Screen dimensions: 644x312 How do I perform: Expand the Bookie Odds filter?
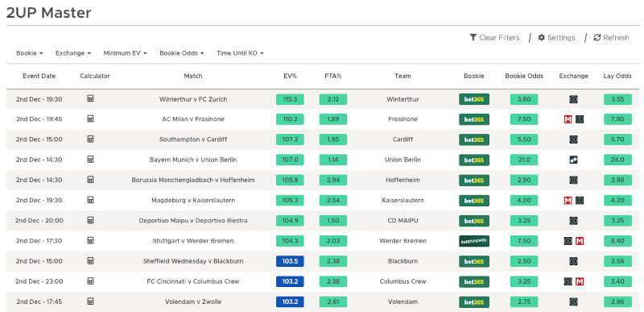pyautogui.click(x=182, y=53)
